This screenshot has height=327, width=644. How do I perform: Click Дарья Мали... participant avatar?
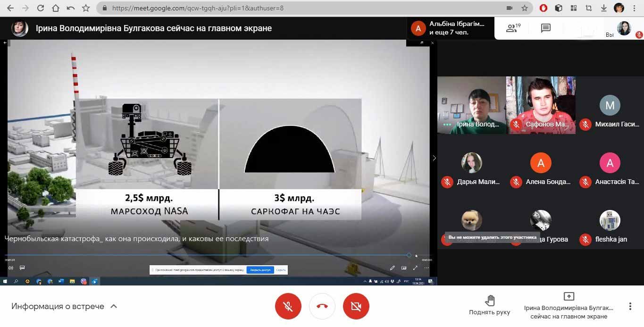[472, 163]
